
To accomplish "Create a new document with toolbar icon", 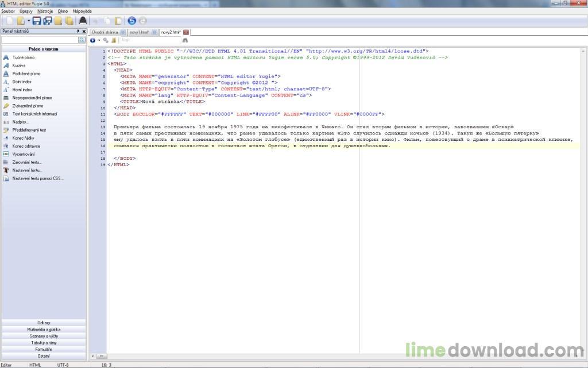I will point(9,21).
